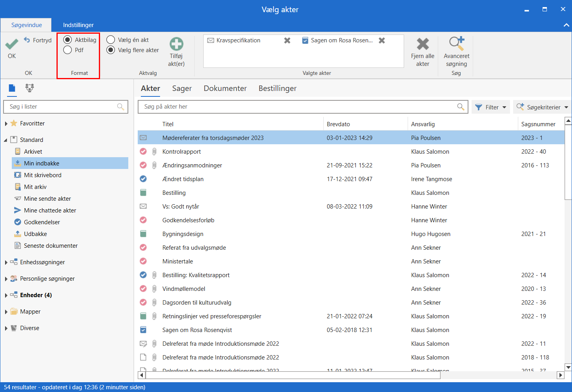
Task: Select the Aktbilag format option
Action: [x=67, y=40]
